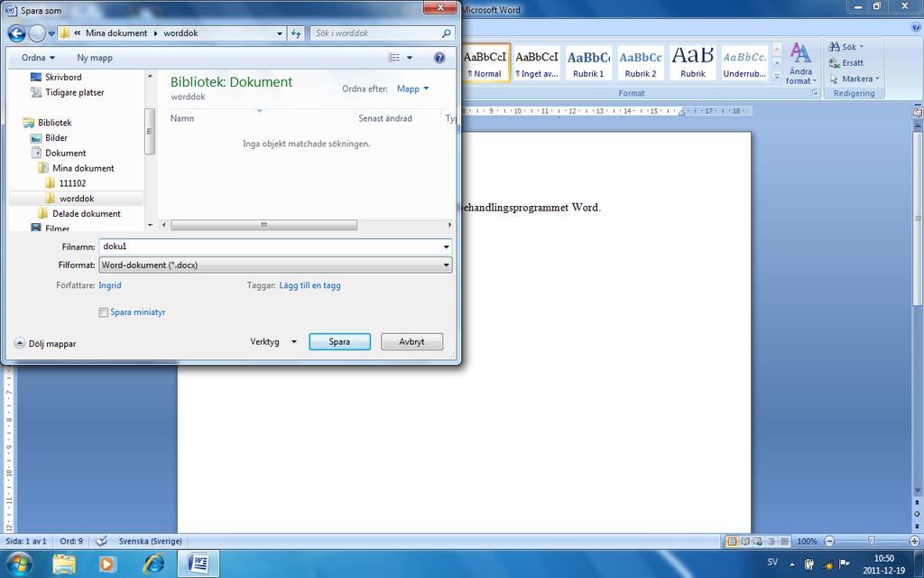Switch to Web Layout view in the status bar
The height and width of the screenshot is (578, 924).
coord(758,541)
